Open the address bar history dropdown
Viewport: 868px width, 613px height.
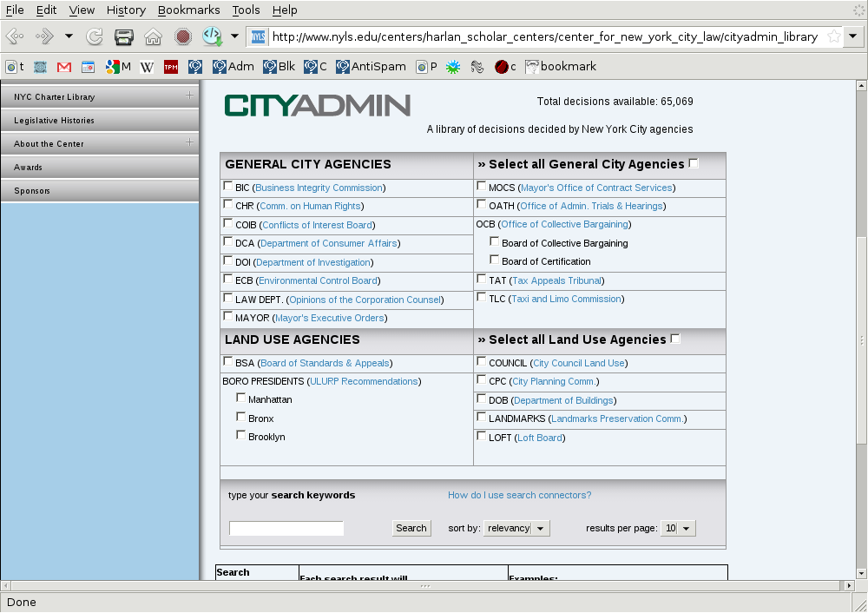pos(853,37)
